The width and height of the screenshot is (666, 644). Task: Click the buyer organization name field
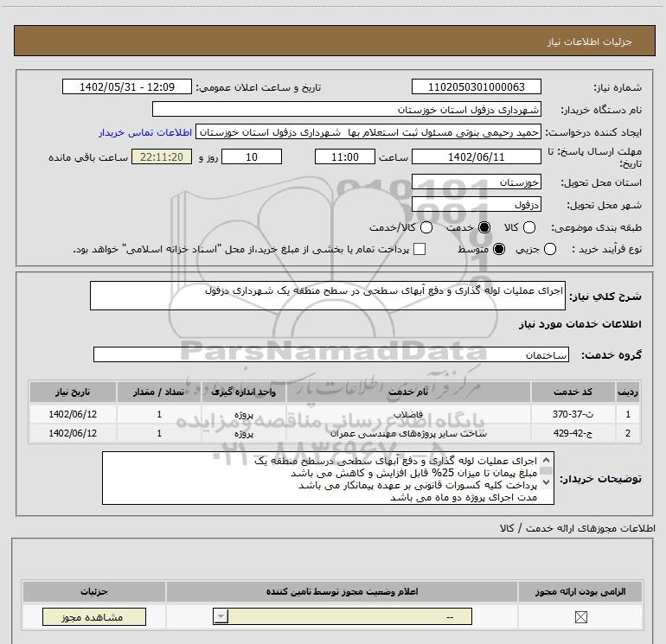(347, 109)
